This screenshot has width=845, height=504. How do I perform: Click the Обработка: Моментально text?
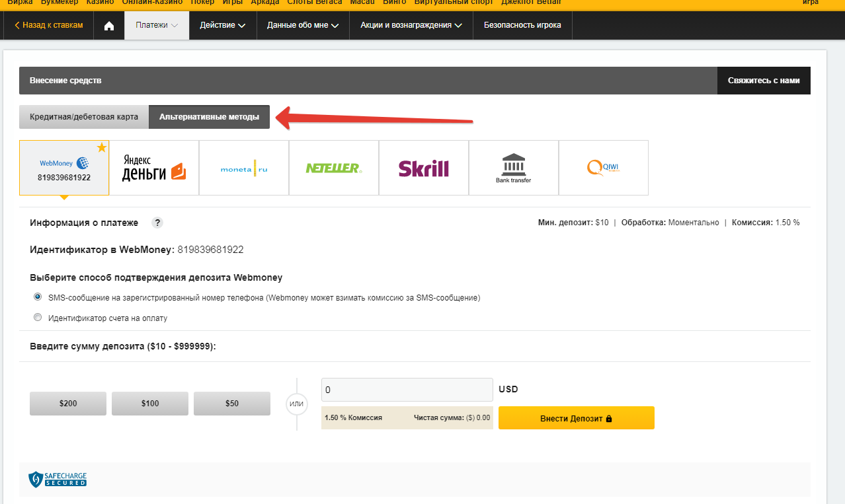coord(670,223)
